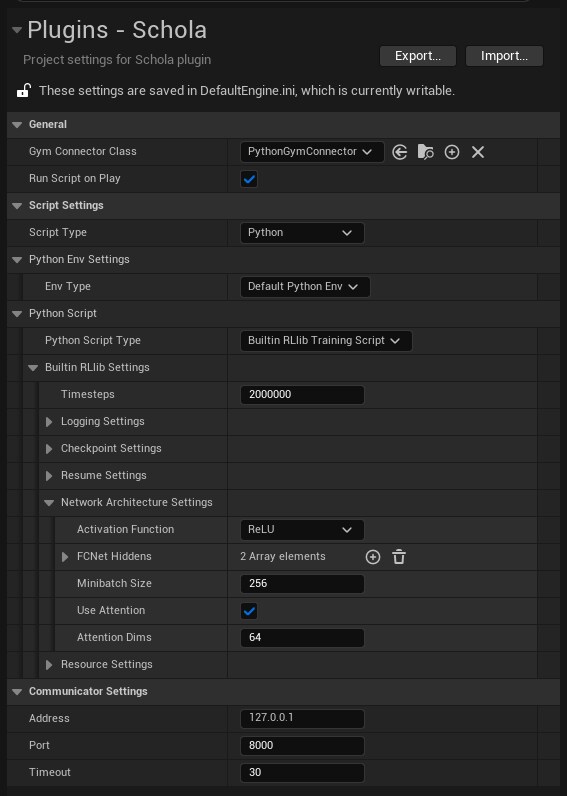Collapse the Communicator Settings category
The image size is (567, 796).
tap(17, 692)
